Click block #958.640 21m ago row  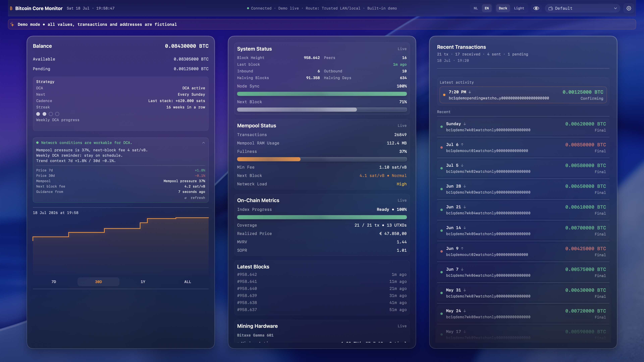coord(322,289)
